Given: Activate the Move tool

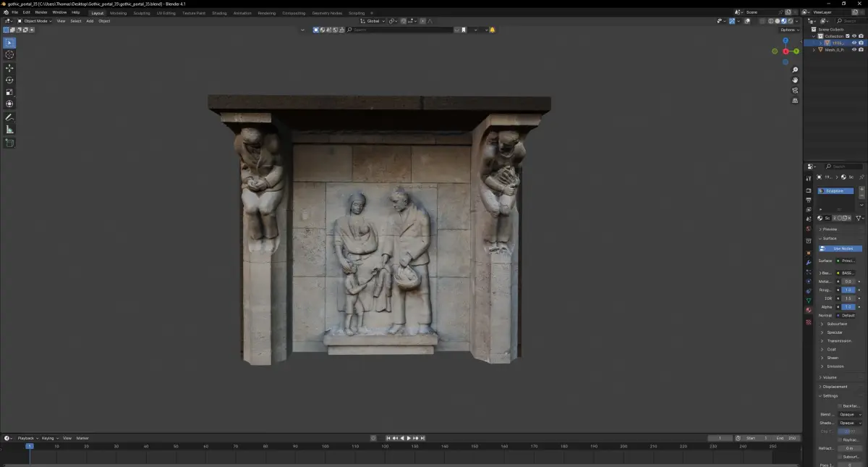Looking at the screenshot, I should click(9, 68).
